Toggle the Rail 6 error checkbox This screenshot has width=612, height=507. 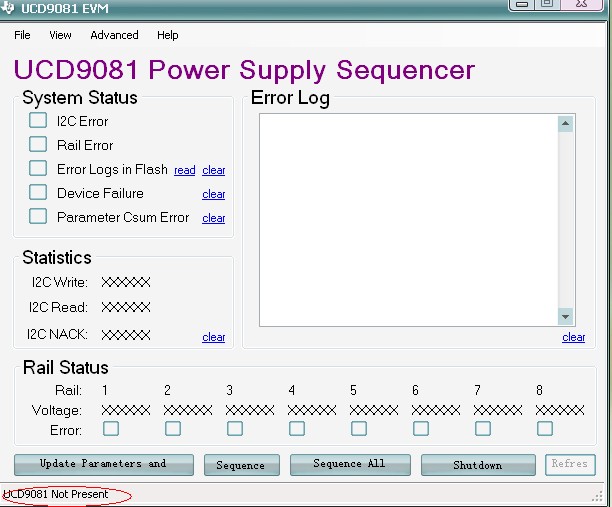click(421, 429)
